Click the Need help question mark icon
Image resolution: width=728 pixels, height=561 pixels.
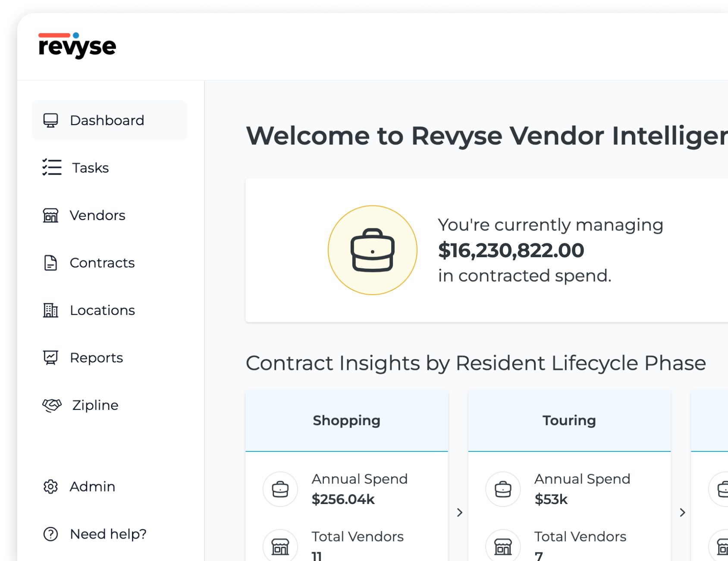[x=50, y=534]
